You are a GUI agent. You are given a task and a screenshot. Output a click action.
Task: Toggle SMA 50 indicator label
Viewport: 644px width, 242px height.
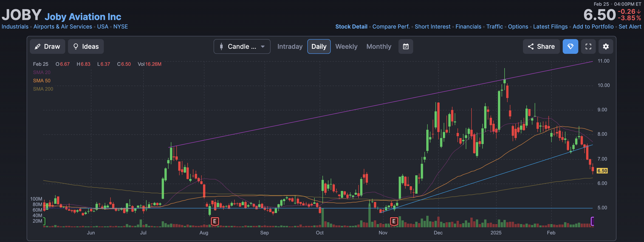pos(42,81)
